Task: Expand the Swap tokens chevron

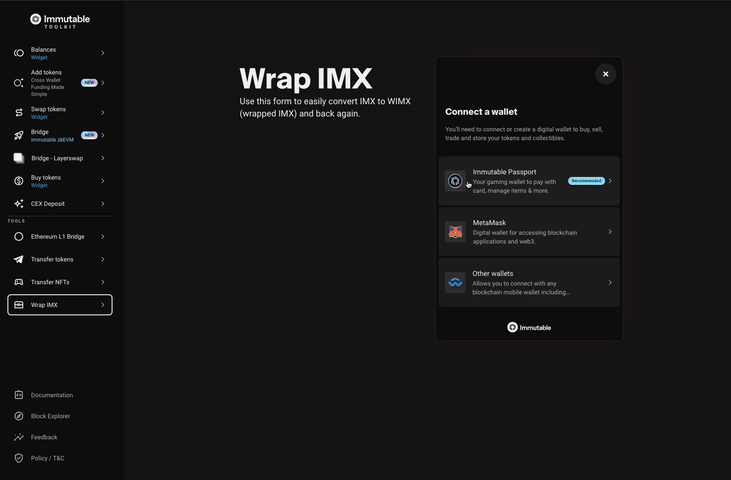Action: (x=103, y=113)
